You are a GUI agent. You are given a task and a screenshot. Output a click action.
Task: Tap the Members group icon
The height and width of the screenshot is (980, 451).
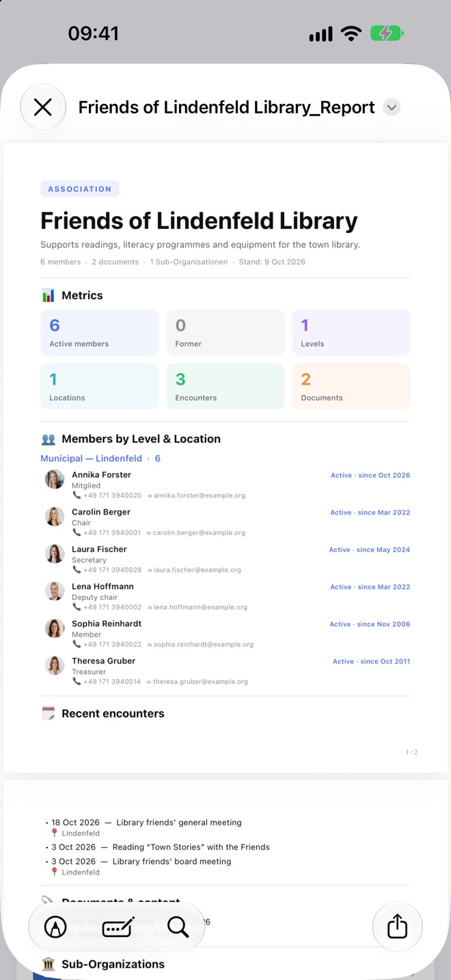[48, 439]
